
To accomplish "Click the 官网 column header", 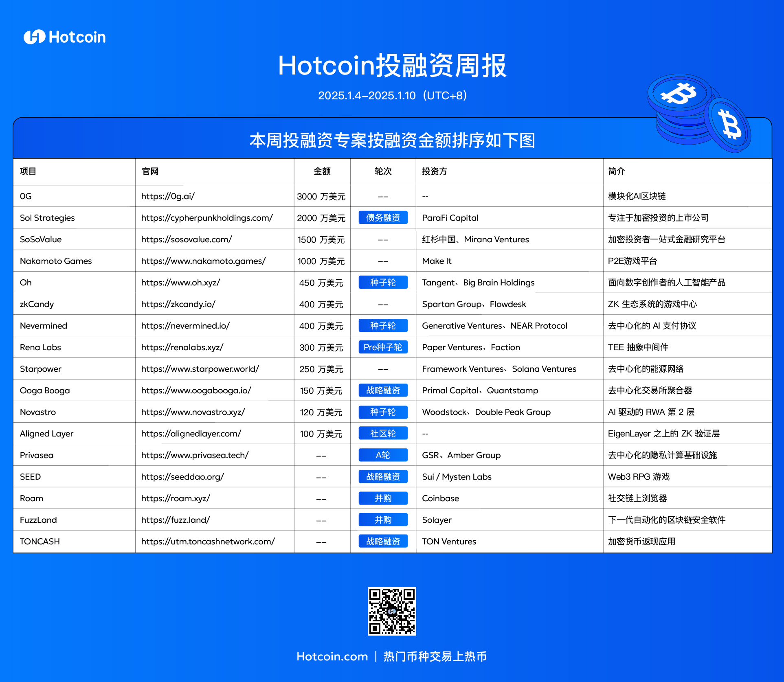I will point(150,171).
